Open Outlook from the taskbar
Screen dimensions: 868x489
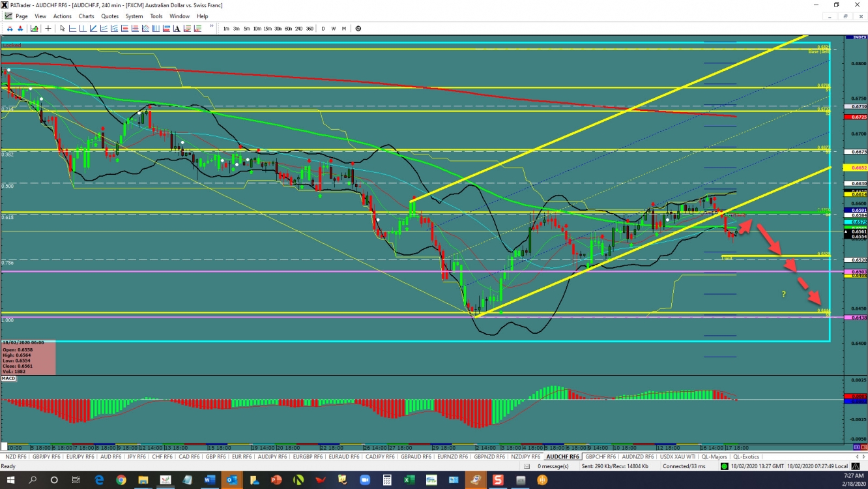coord(231,480)
